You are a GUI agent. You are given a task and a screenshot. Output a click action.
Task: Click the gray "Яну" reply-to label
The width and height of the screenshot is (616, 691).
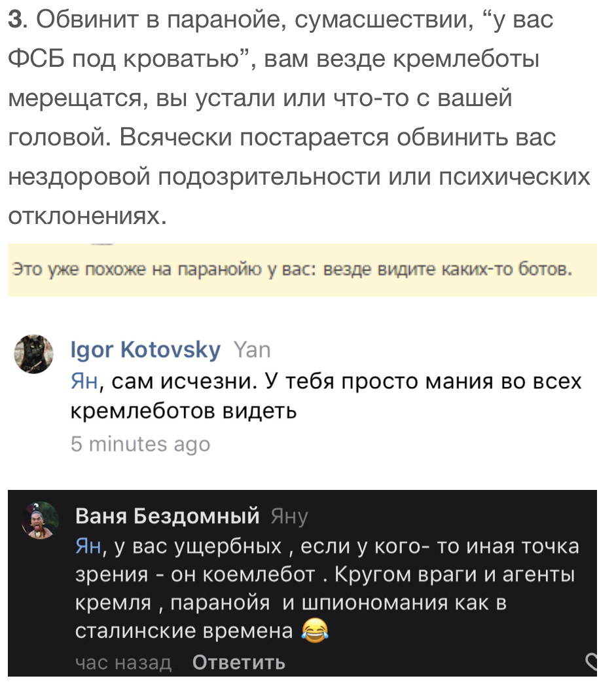289,517
